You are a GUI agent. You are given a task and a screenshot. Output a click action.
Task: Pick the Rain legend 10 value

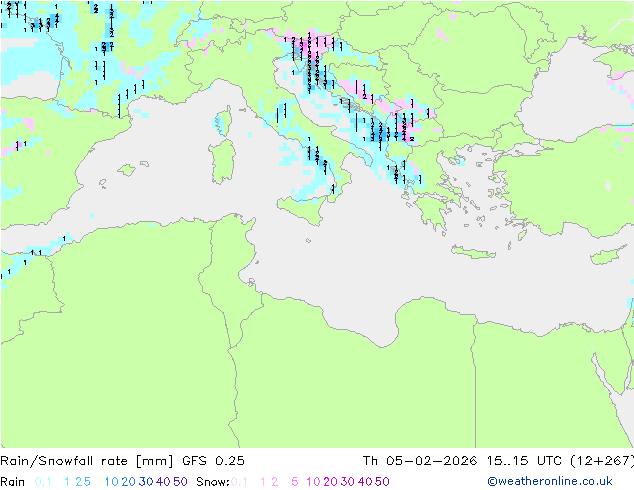coord(111,482)
